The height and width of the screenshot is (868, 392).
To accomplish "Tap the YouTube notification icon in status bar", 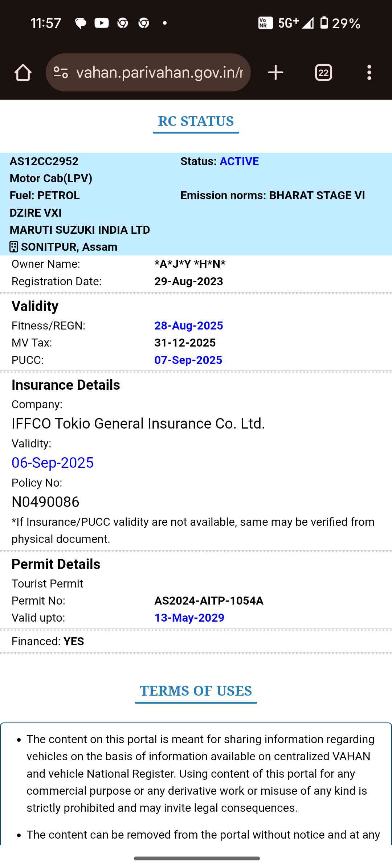I will [101, 23].
